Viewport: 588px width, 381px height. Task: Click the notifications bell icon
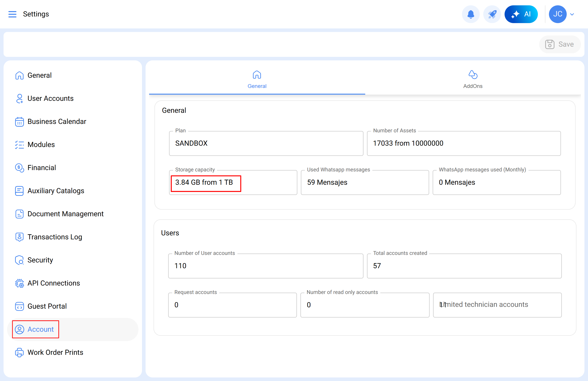[471, 14]
